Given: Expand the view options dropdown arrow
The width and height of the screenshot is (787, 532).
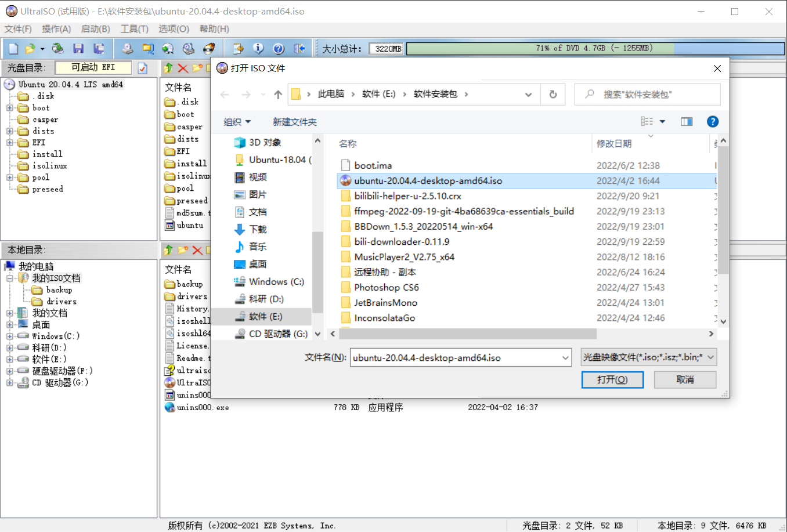Looking at the screenshot, I should 662,122.
